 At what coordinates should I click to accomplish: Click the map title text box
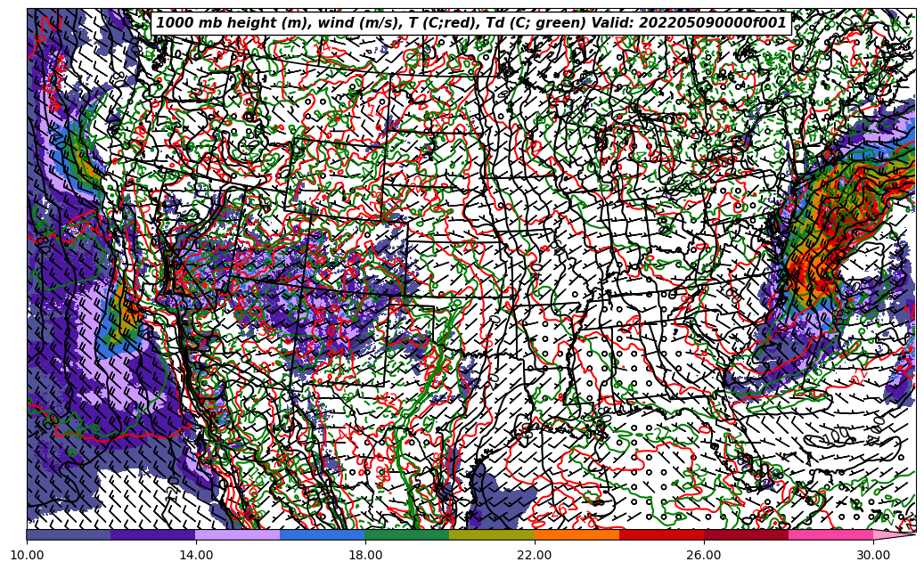click(470, 23)
